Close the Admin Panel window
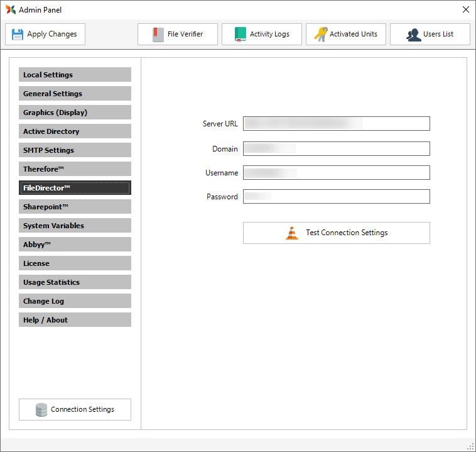 [x=465, y=9]
